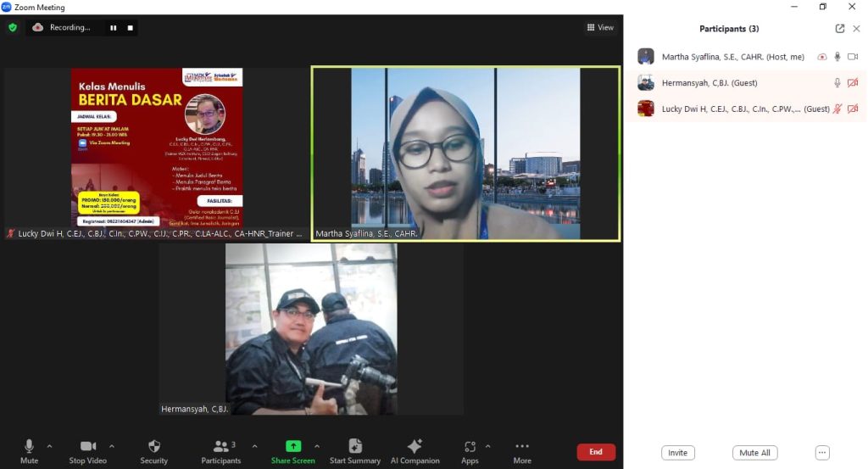This screenshot has height=469, width=868.
Task: Click the Invite button
Action: point(677,453)
